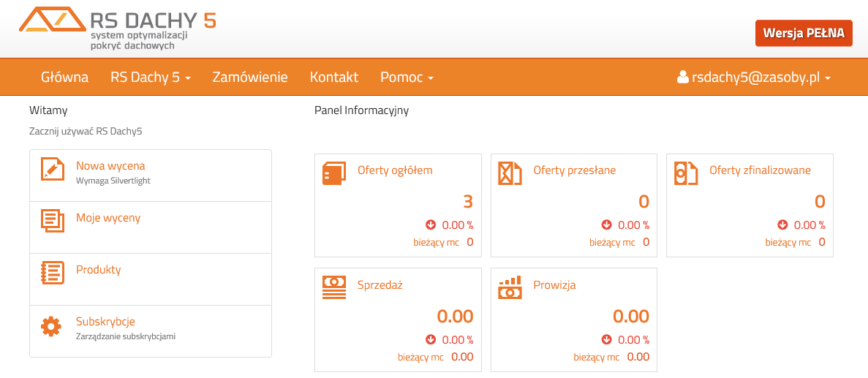Click the Subskrybcje gear icon

click(x=51, y=326)
